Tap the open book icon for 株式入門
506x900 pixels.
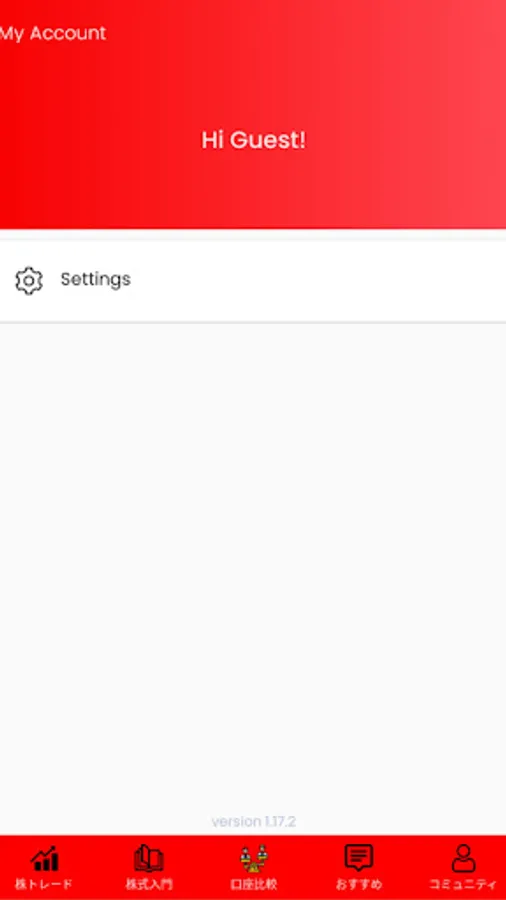(149, 859)
